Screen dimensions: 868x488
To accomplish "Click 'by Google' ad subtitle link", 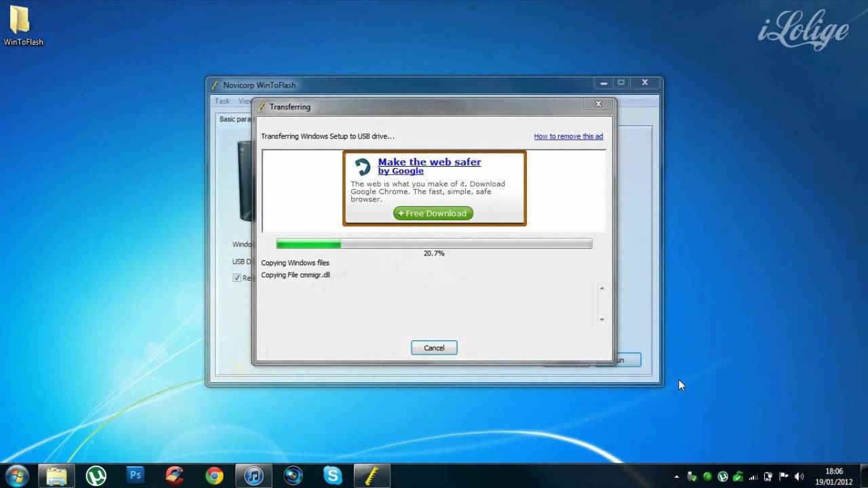I will (401, 171).
